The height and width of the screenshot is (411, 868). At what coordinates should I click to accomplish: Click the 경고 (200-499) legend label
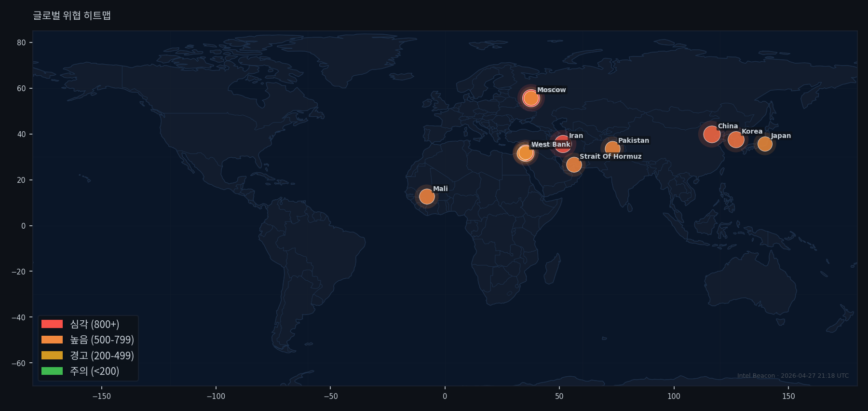102,356
